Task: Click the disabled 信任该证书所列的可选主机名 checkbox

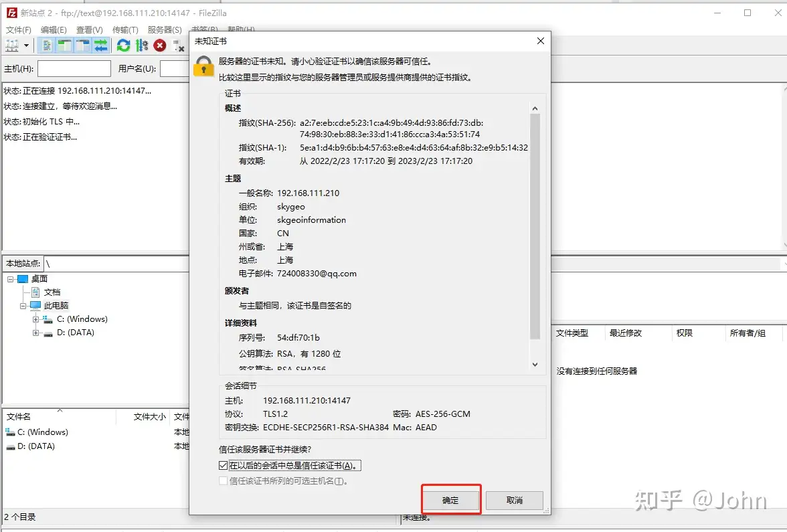Action: pyautogui.click(x=224, y=480)
